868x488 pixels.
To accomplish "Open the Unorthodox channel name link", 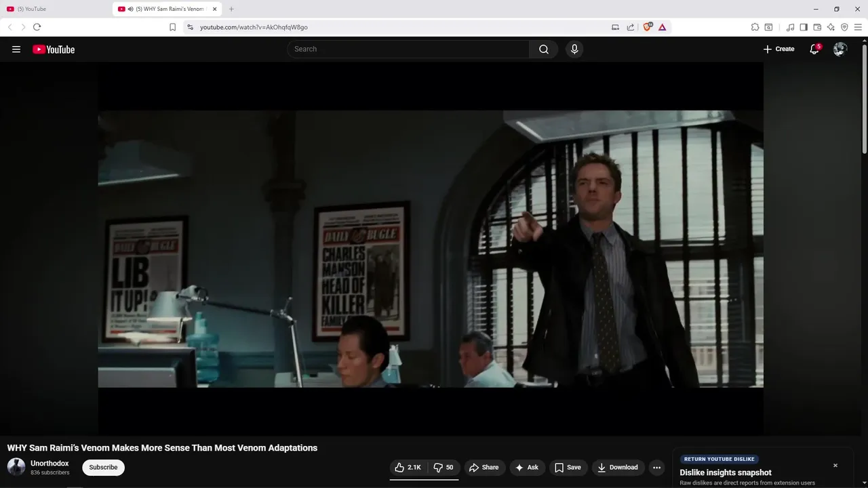I will click(50, 464).
